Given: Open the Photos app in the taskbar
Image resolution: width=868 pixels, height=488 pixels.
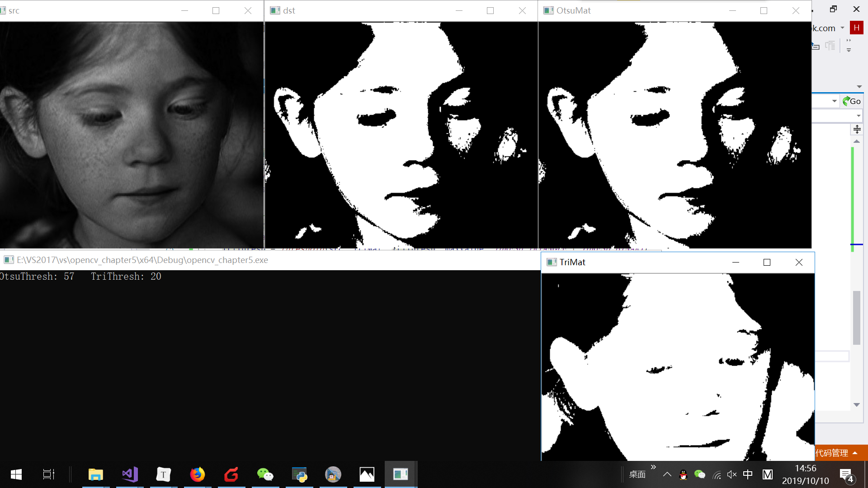Looking at the screenshot, I should (x=367, y=474).
